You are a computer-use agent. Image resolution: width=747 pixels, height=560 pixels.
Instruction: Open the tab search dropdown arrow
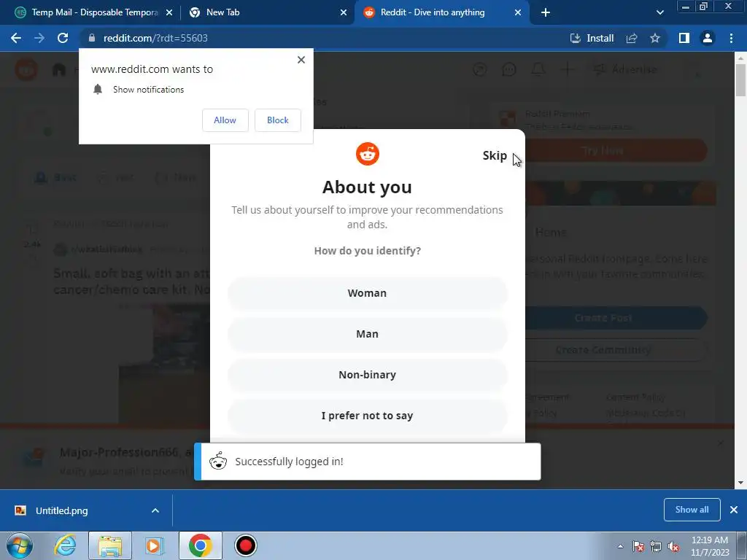pos(659,12)
